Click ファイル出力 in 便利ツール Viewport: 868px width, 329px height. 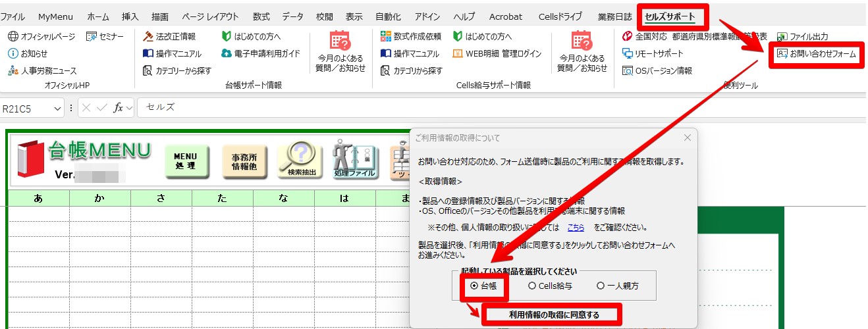[803, 36]
